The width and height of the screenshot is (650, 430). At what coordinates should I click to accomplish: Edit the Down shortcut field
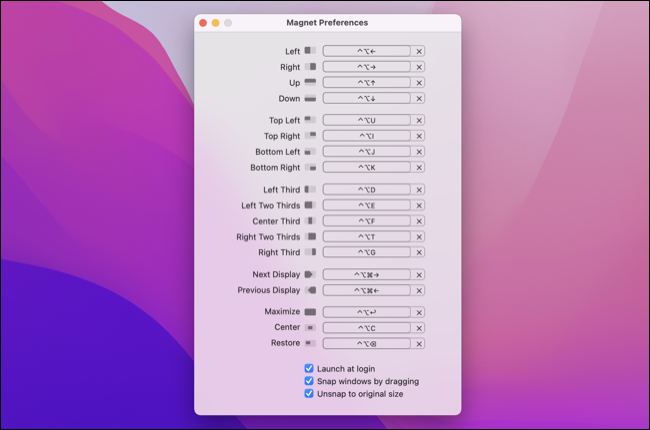tap(367, 99)
